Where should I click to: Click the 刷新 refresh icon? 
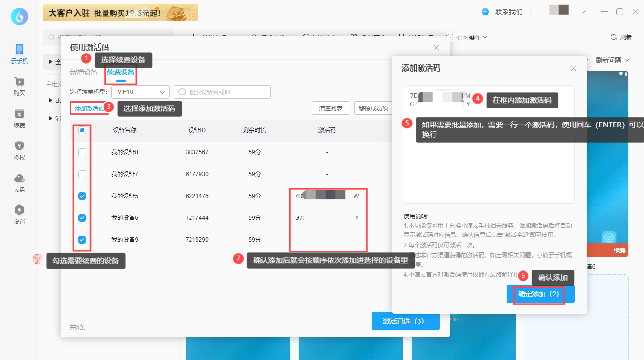614,37
